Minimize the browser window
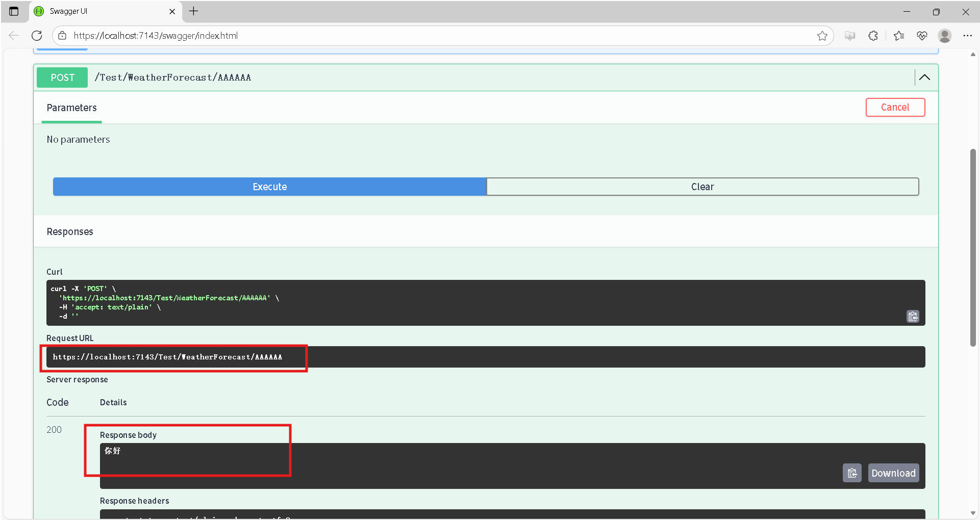980x520 pixels. 907,11
